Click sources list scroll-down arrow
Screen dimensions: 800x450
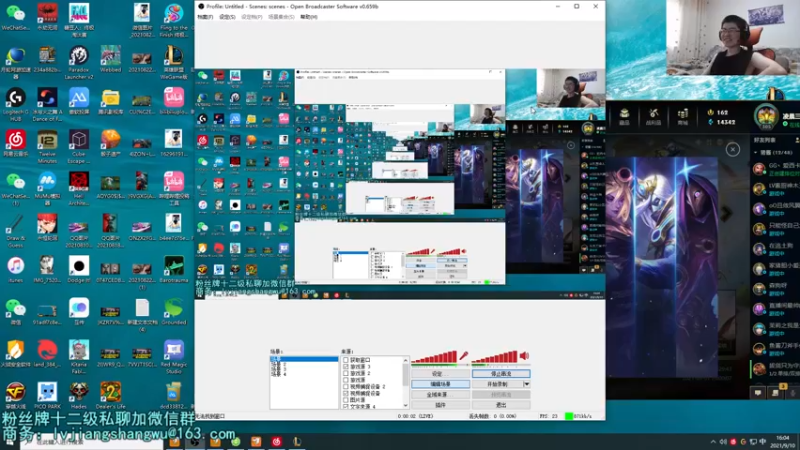pyautogui.click(x=406, y=406)
